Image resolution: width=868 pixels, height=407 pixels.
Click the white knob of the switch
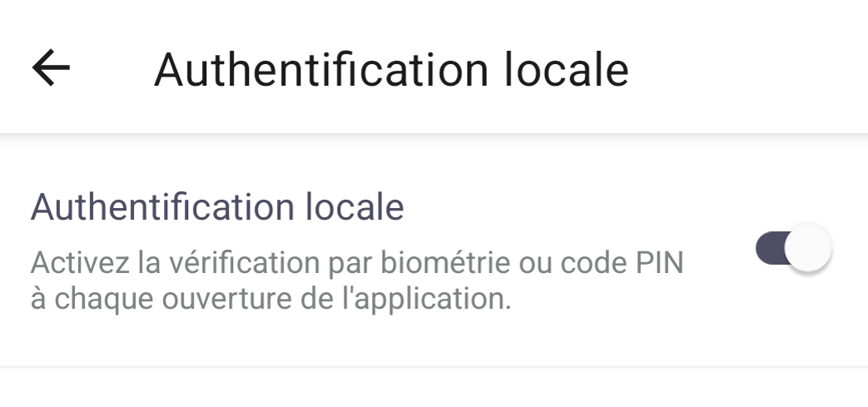point(808,248)
